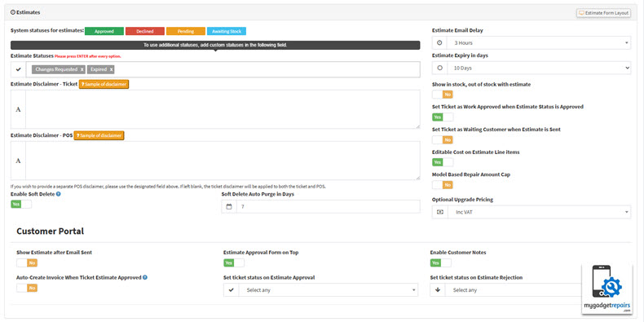This screenshot has height=322, width=644.
Task: Toggle Enable Customer Notes switch
Action: coord(441,262)
